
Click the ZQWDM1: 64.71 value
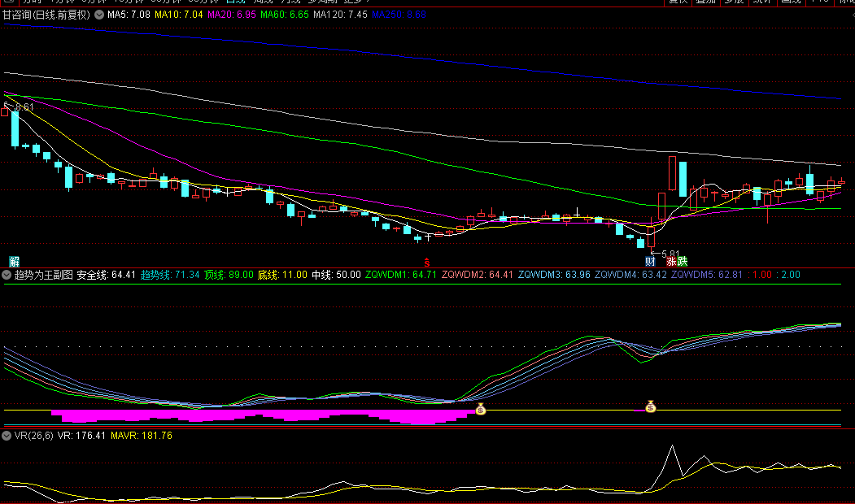click(401, 275)
